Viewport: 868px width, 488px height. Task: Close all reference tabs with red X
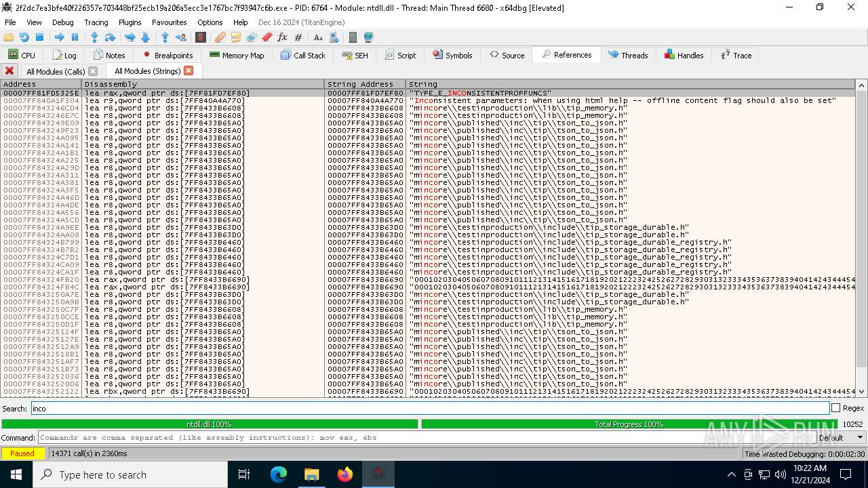9,70
